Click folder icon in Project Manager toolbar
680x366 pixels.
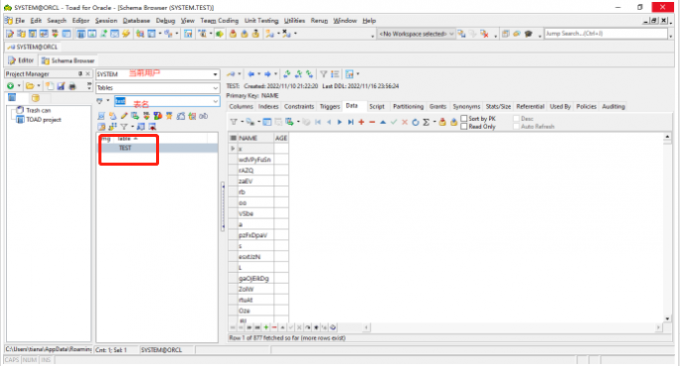(x=30, y=86)
